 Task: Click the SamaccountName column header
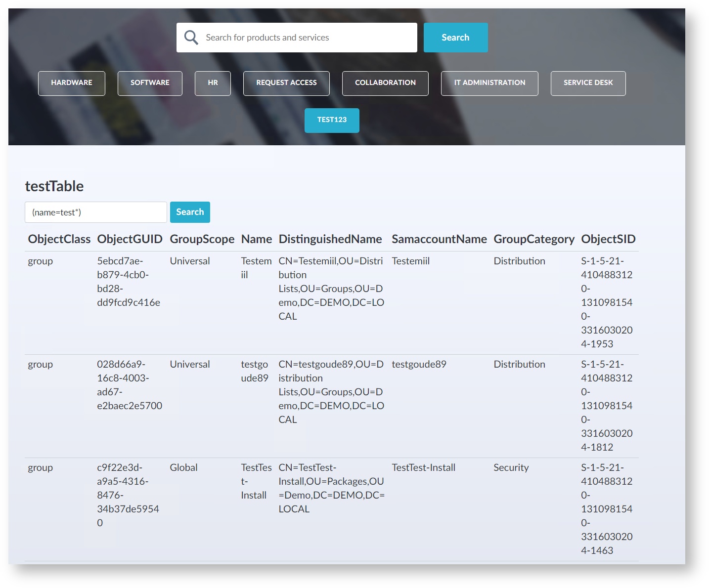(x=439, y=239)
